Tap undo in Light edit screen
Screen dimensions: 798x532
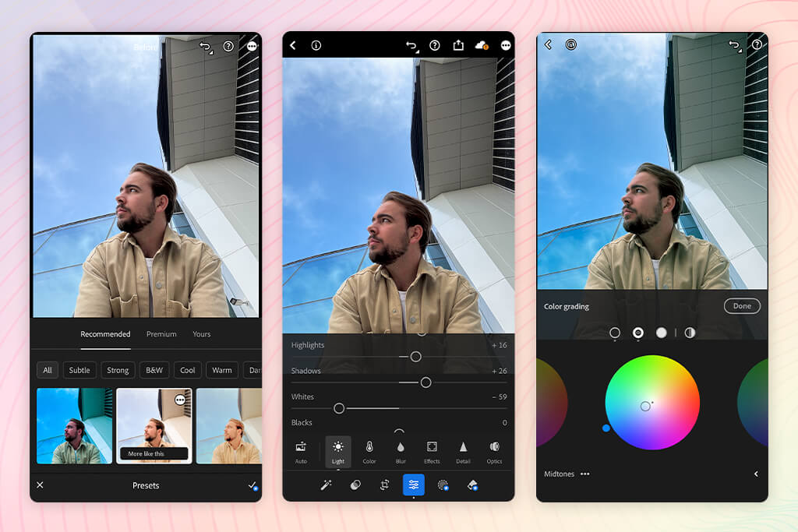point(411,46)
